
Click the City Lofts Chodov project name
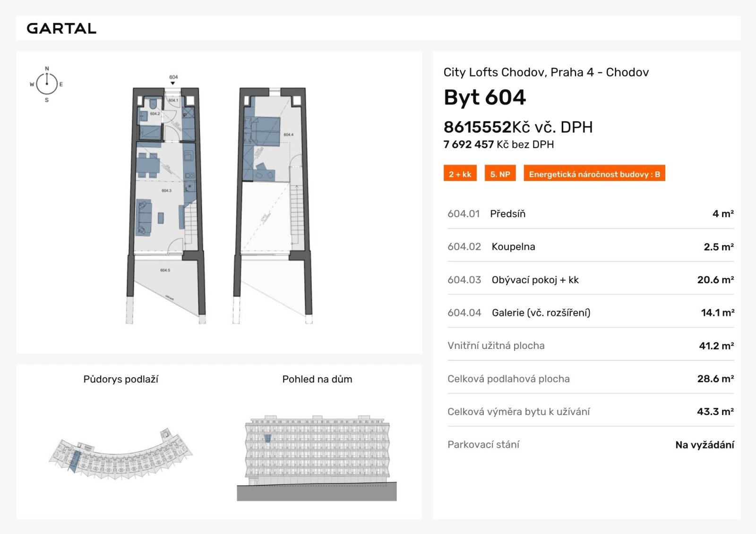(546, 72)
